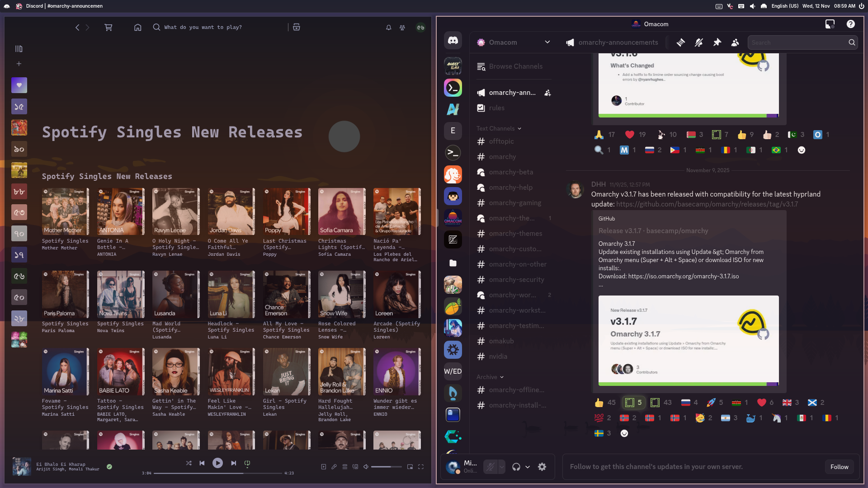Open Spotify library sidebar icon
868x488 pixels.
pyautogui.click(x=19, y=49)
